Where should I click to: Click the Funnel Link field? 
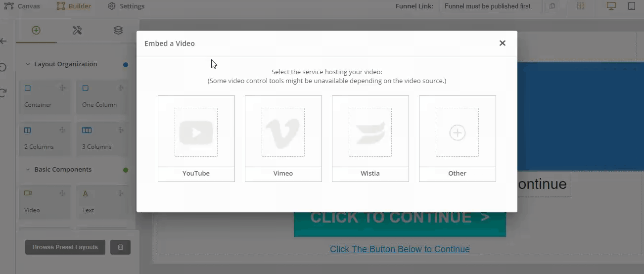[x=491, y=6]
